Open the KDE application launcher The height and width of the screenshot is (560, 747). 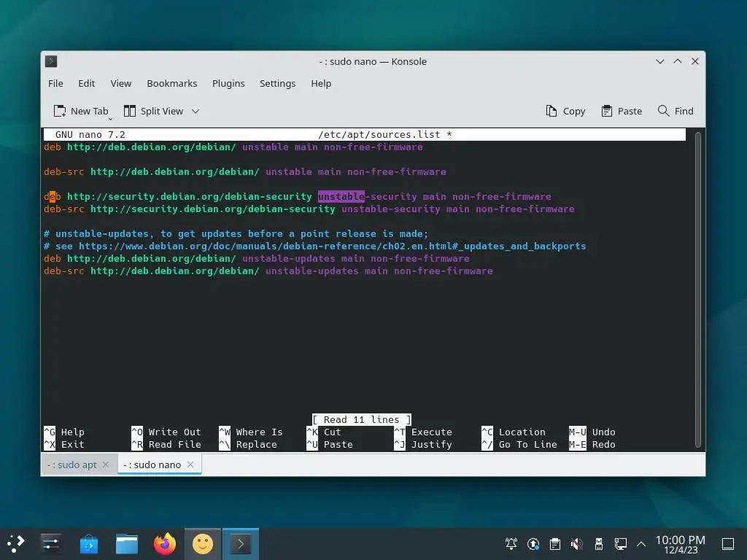(16, 544)
